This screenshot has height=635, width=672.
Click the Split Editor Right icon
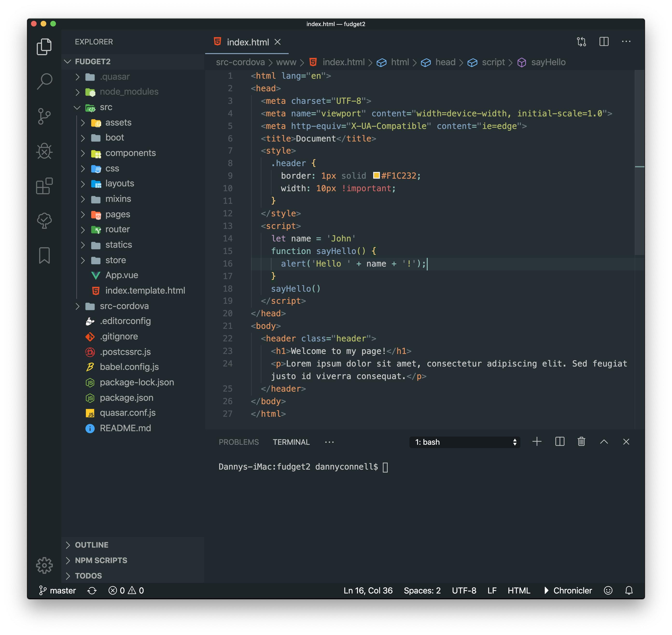point(604,42)
